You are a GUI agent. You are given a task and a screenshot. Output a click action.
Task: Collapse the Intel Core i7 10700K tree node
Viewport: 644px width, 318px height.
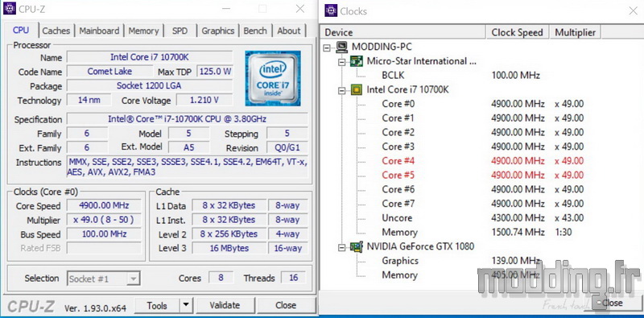(341, 90)
